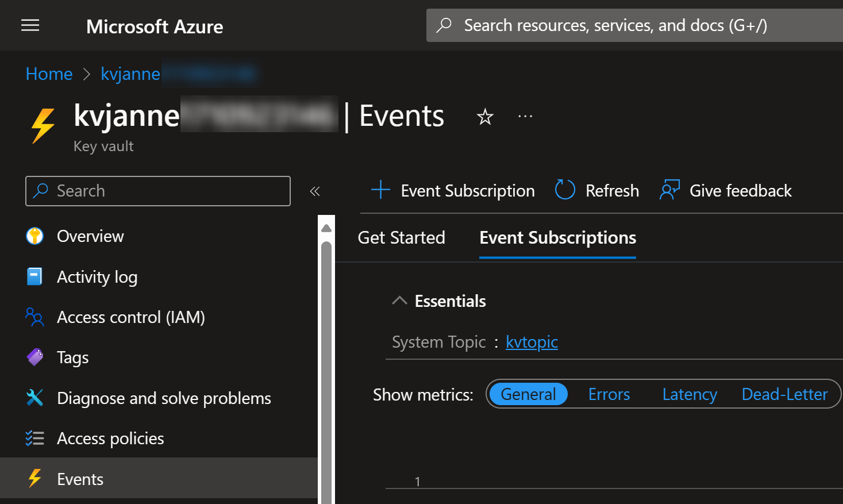Click the Events lightning icon in sidebar
The height and width of the screenshot is (504, 843).
point(35,478)
